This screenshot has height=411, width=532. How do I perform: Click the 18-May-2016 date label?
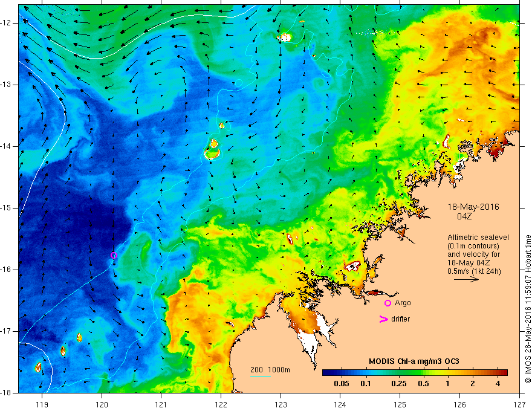[473, 207]
